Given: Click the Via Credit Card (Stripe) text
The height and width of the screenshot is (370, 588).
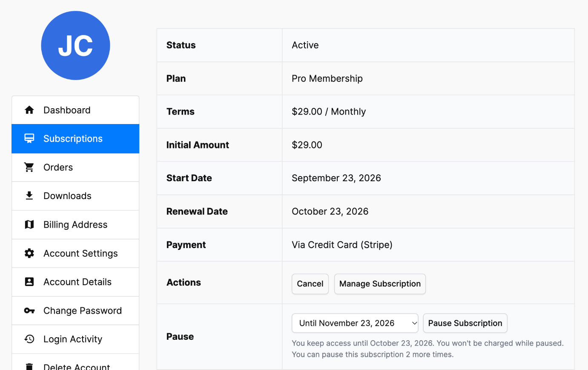Looking at the screenshot, I should pyautogui.click(x=342, y=245).
